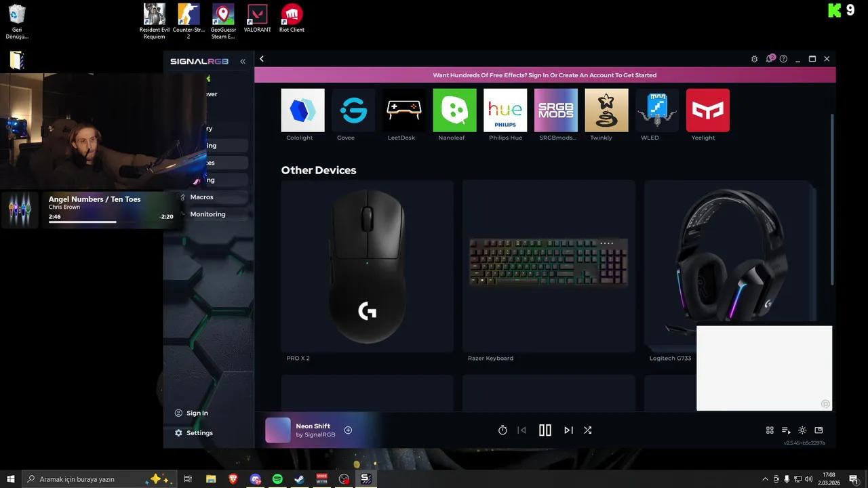
Task: Open notifications via the bell icon
Action: coord(770,59)
